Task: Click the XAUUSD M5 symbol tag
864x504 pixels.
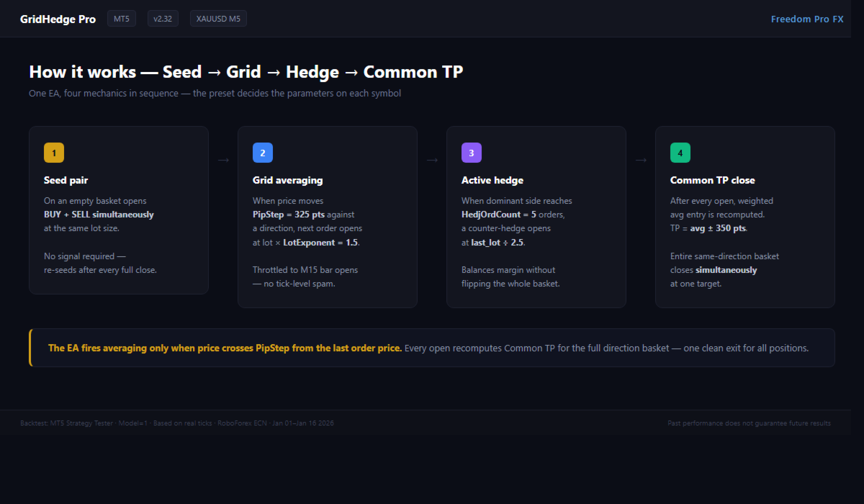Action: (x=218, y=19)
